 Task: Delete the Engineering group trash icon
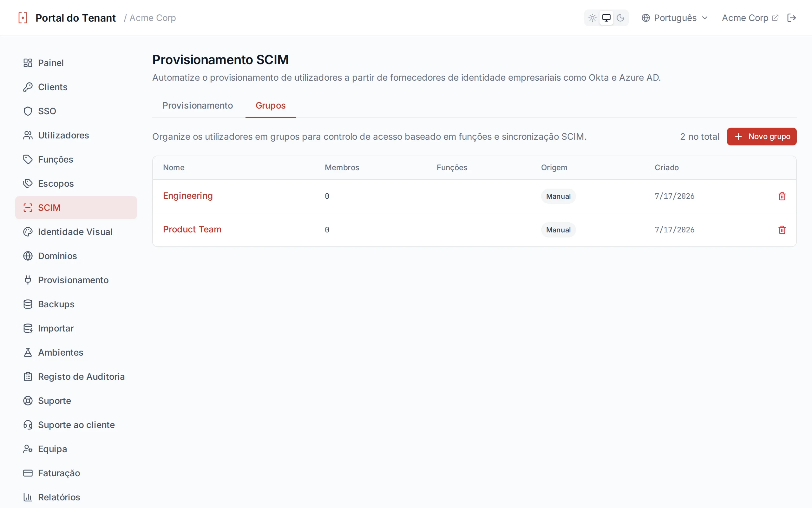[x=782, y=196]
